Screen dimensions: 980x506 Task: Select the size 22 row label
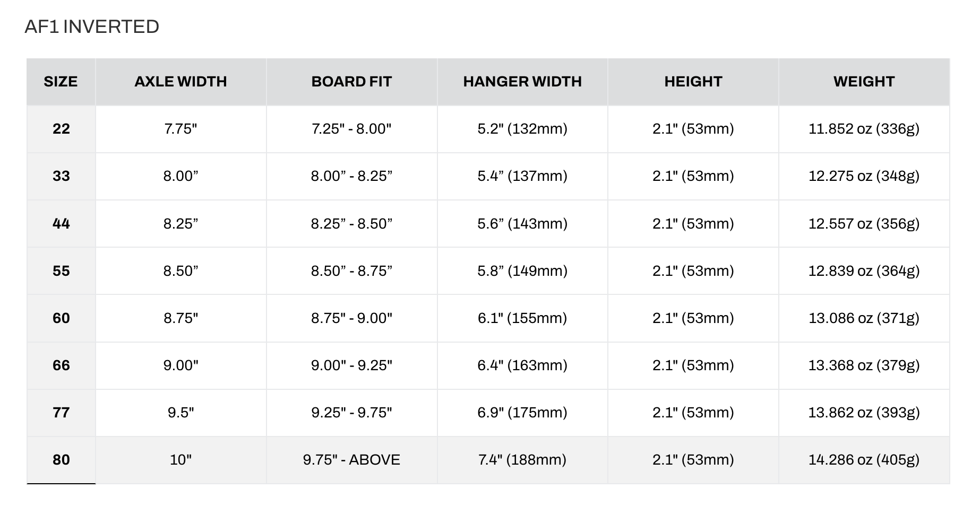click(61, 129)
